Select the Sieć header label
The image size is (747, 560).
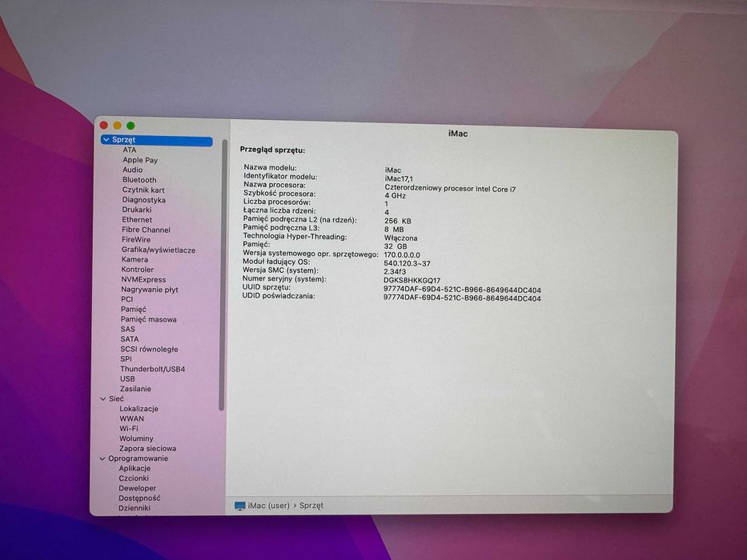[116, 399]
